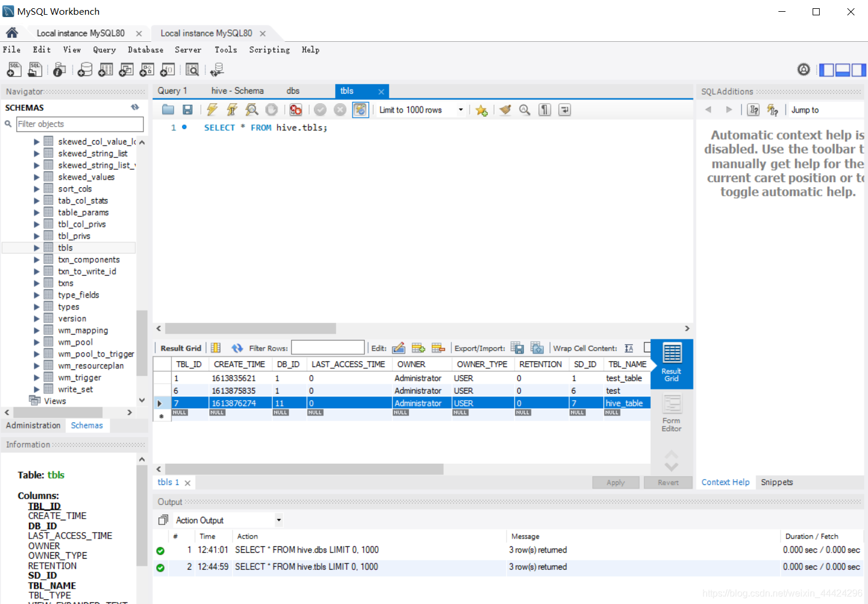
Task: Expand the skewed_values table node
Action: [37, 177]
